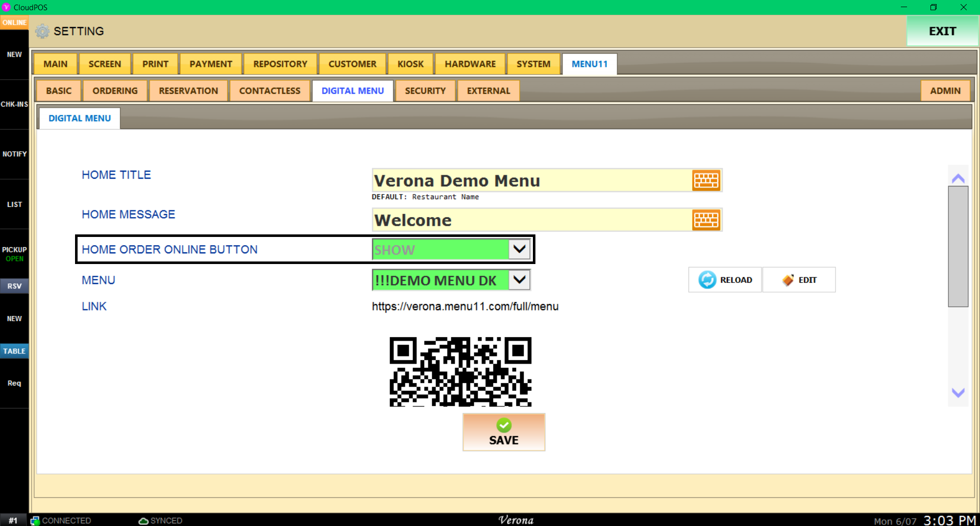This screenshot has height=526, width=980.
Task: Save the digital menu settings
Action: (504, 432)
